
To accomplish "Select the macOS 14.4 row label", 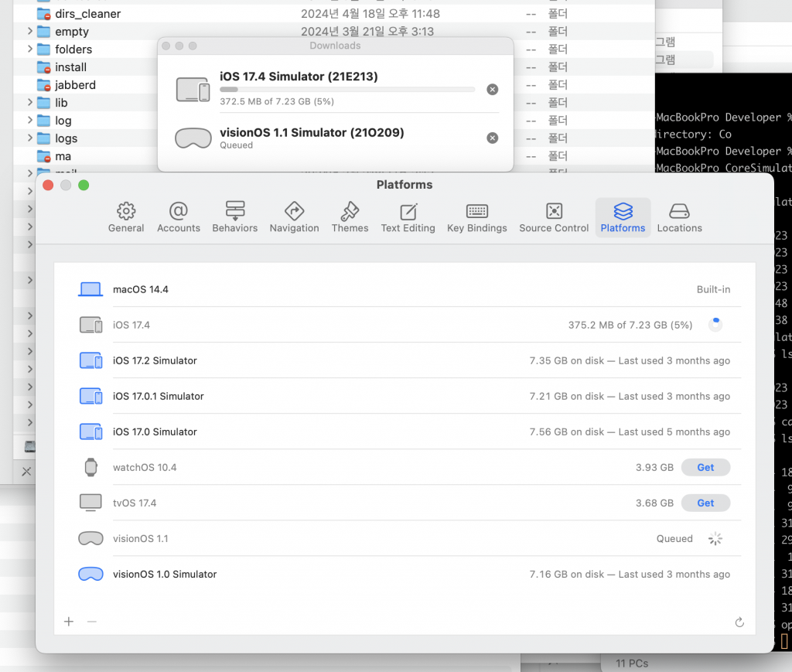I will (141, 289).
